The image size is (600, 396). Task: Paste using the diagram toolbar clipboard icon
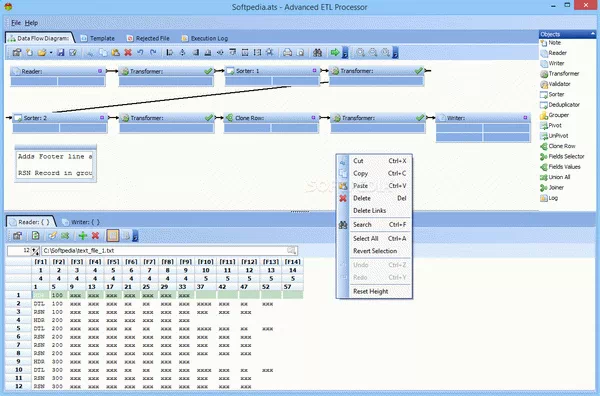[x=115, y=52]
